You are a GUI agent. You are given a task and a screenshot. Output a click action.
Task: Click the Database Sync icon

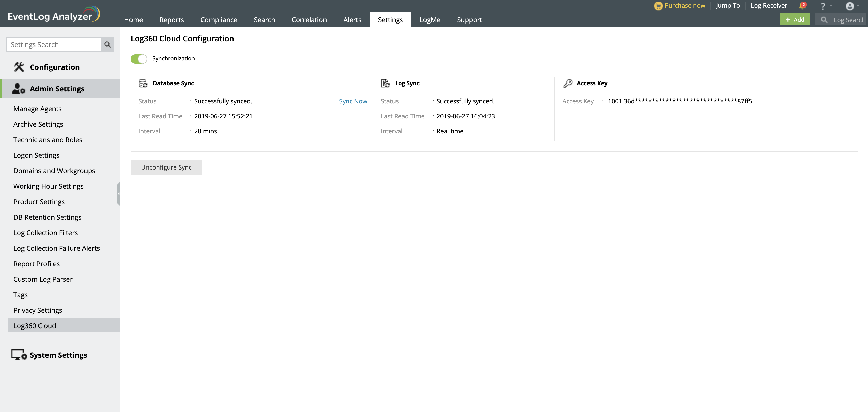click(143, 83)
